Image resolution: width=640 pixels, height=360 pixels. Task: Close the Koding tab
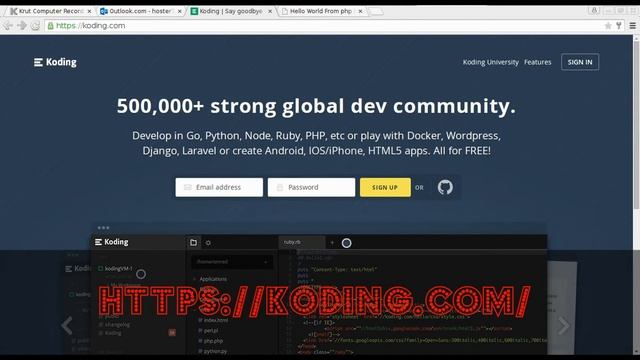270,11
